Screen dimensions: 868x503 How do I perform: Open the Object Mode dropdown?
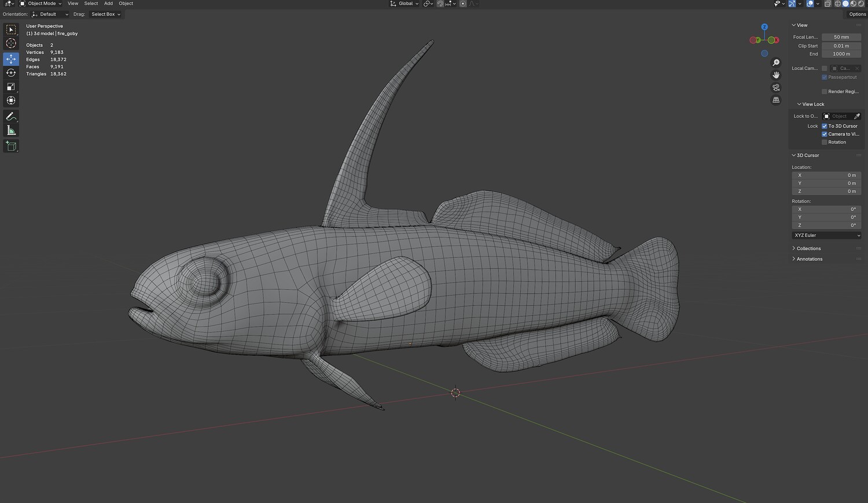point(41,3)
